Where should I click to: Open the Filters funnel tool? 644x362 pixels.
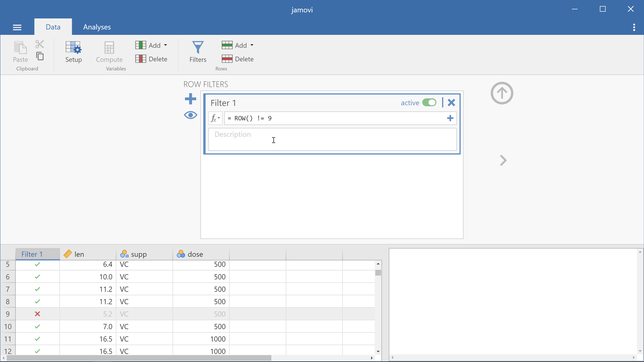(x=198, y=52)
